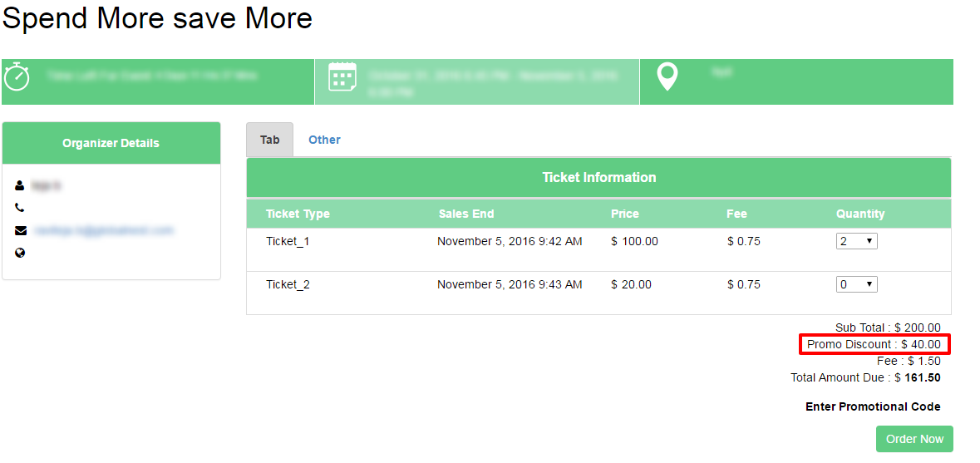Click the Order Now button
This screenshot has height=463, width=980.
tap(914, 439)
